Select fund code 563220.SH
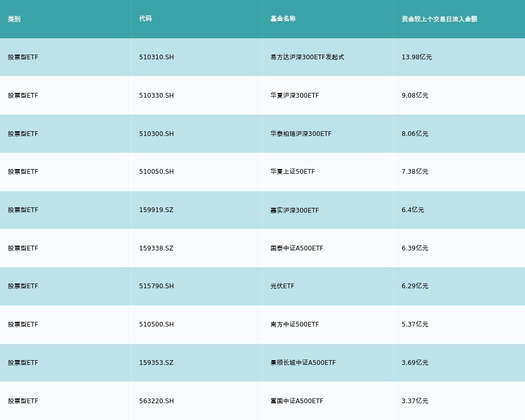 [x=156, y=401]
